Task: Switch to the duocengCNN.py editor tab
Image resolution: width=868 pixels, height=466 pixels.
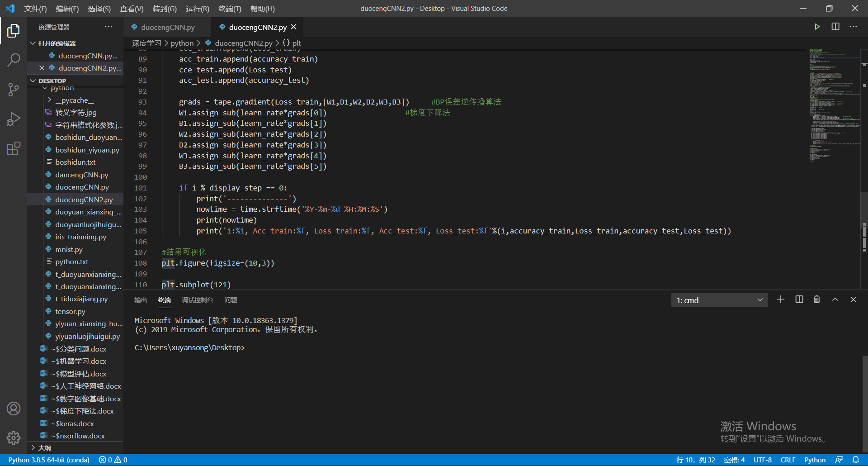Action: click(x=167, y=27)
